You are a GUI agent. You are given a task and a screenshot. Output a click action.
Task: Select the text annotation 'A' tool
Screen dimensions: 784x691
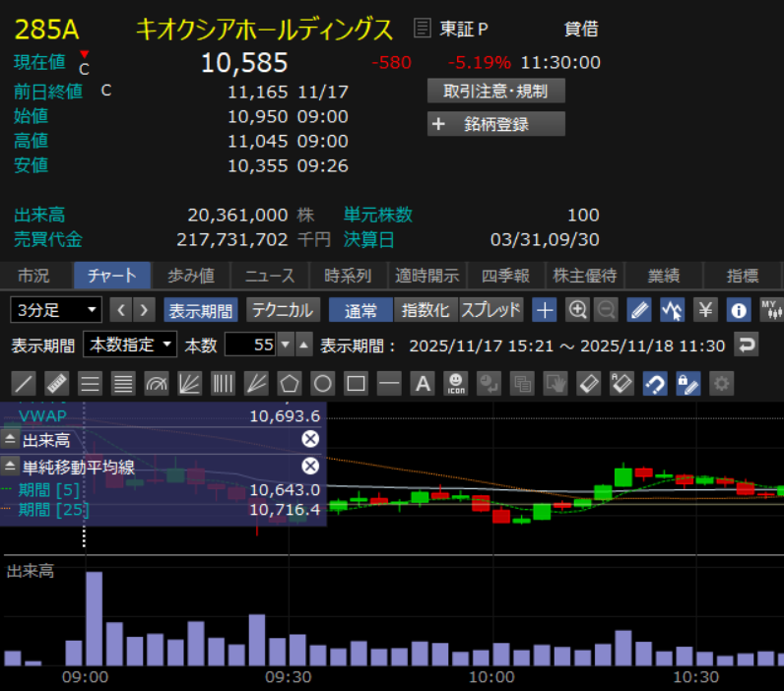[x=423, y=383]
